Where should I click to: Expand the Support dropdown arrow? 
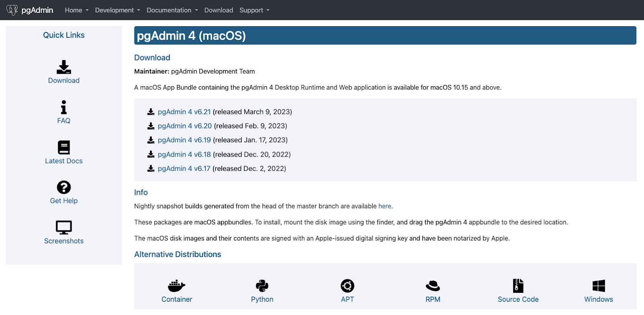pyautogui.click(x=268, y=10)
